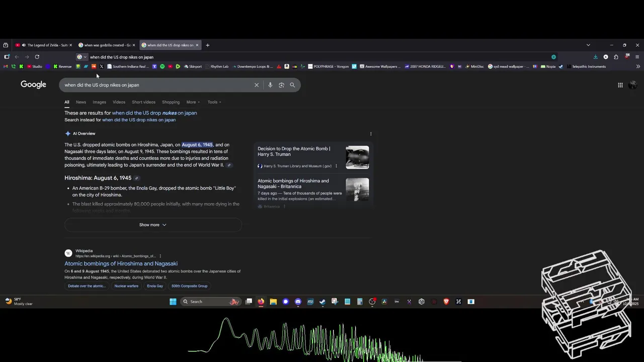Open Wikipedia result three-dot menu
644x362 pixels.
[160, 256]
